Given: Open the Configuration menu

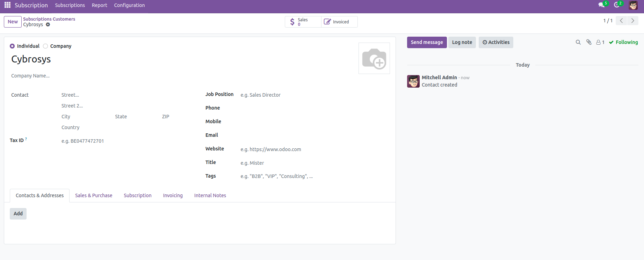Looking at the screenshot, I should (x=129, y=5).
